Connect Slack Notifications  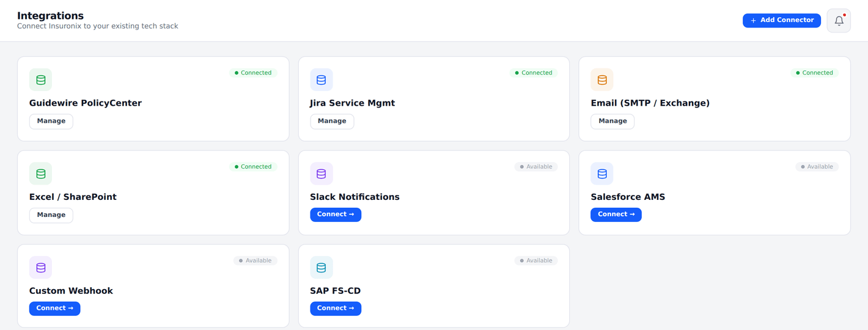(x=336, y=215)
